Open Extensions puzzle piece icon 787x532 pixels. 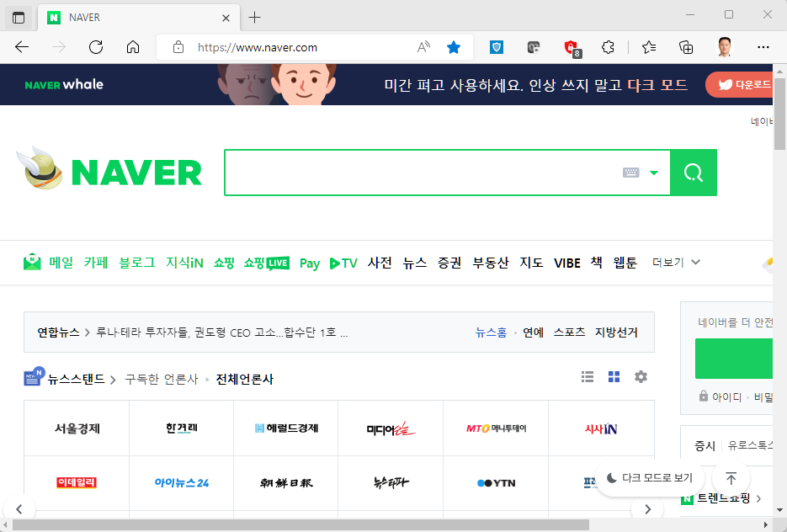(x=608, y=47)
